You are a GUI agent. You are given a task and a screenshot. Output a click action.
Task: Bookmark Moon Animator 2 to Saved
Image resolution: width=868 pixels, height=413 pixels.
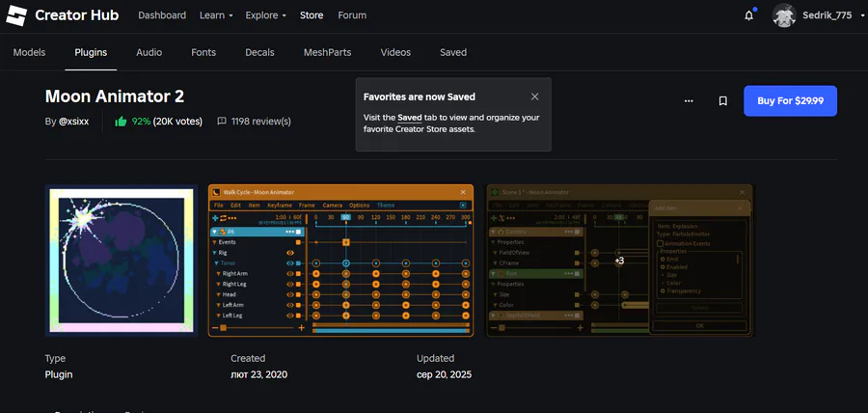[722, 100]
